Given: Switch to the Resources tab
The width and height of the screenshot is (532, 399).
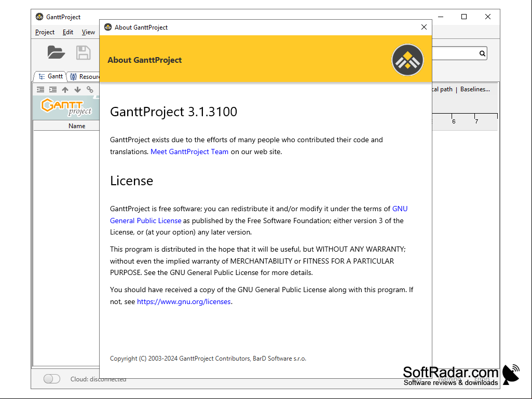Looking at the screenshot, I should click(84, 76).
